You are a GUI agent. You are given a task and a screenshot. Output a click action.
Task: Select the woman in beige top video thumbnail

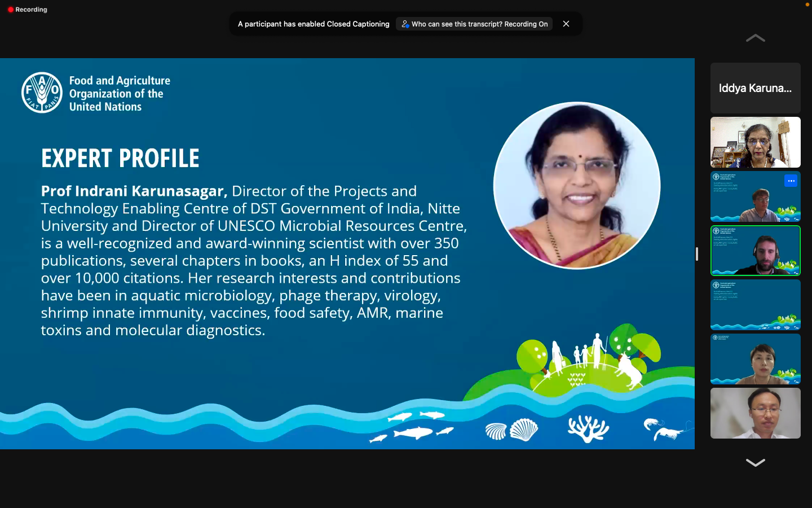756,359
